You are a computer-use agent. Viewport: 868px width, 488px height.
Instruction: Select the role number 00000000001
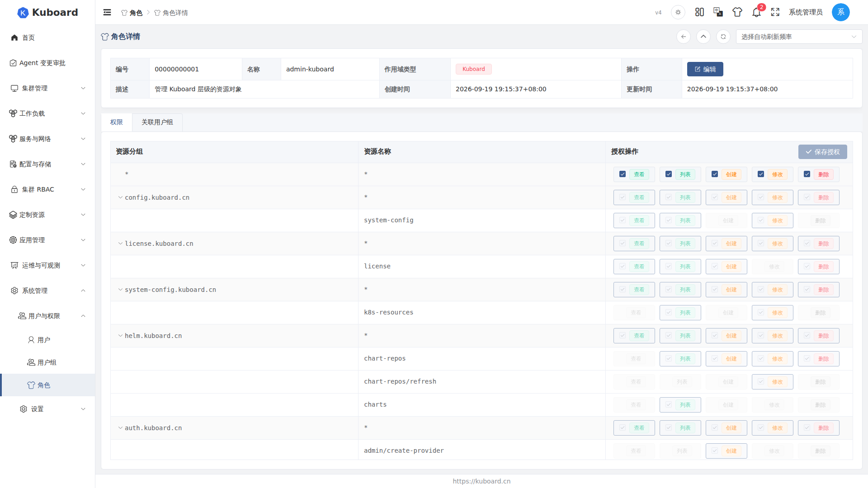177,69
